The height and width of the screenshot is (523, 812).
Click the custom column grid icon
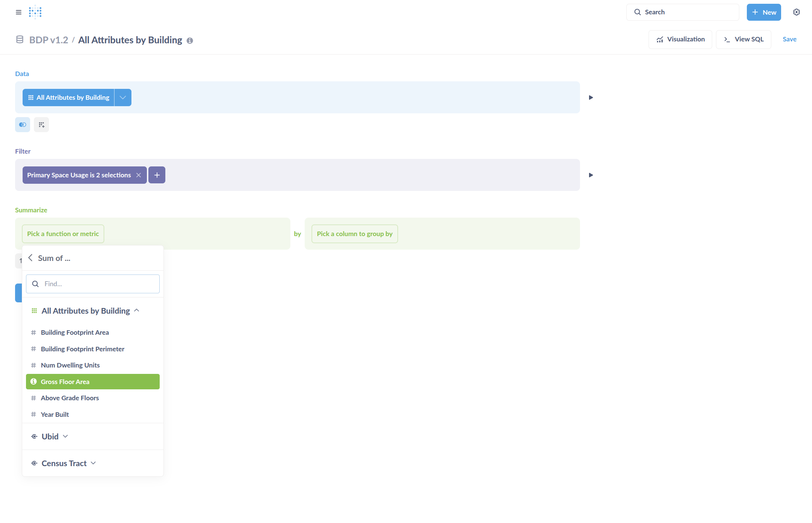(41, 125)
